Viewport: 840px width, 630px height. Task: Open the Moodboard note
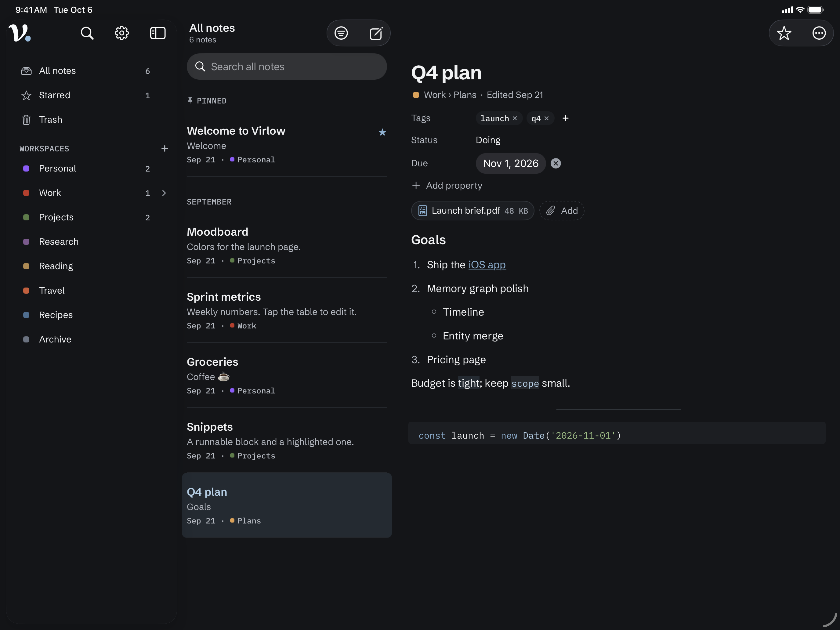pos(287,245)
